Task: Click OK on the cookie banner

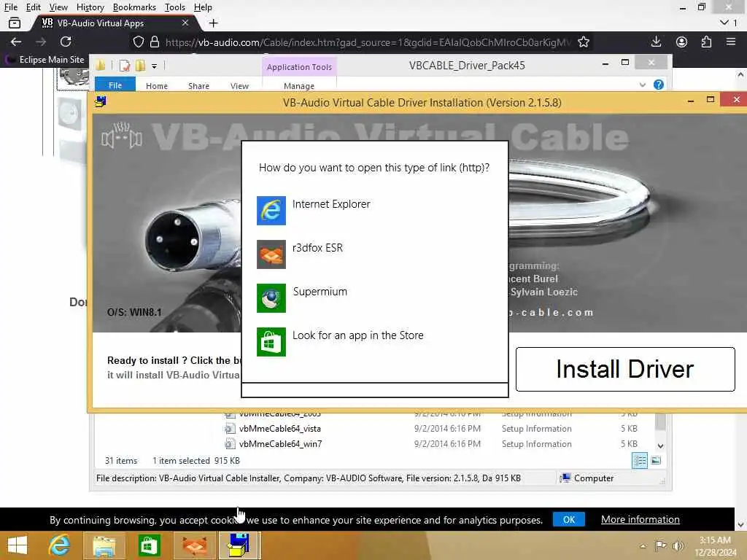Action: (x=569, y=519)
